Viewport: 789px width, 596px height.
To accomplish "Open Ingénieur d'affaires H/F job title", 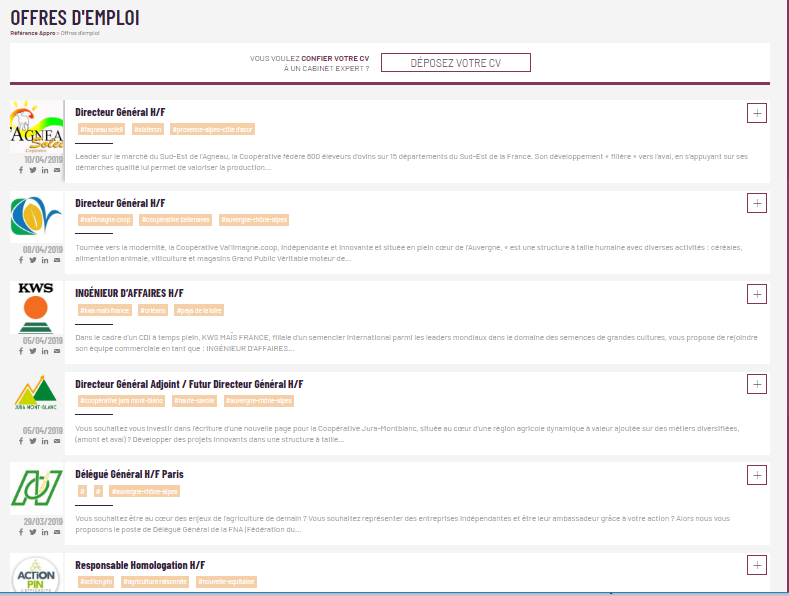I will pyautogui.click(x=129, y=293).
